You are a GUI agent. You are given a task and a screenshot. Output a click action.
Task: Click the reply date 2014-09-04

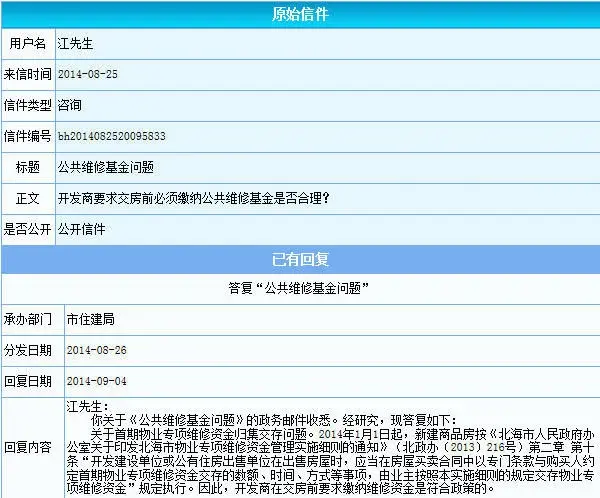click(x=96, y=381)
